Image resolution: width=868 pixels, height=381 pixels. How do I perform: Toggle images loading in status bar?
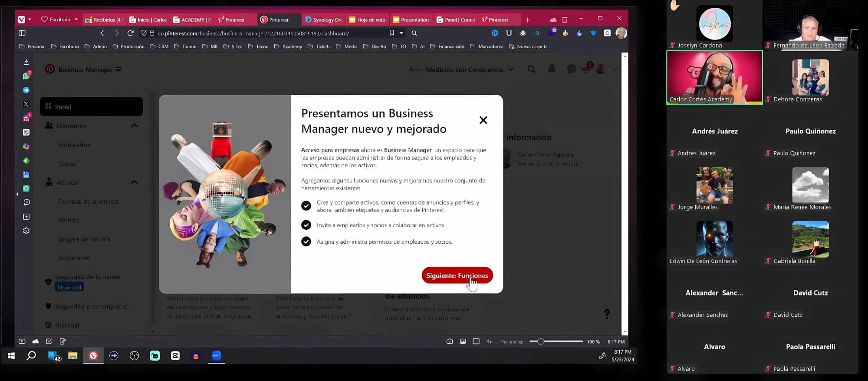pyautogui.click(x=463, y=341)
